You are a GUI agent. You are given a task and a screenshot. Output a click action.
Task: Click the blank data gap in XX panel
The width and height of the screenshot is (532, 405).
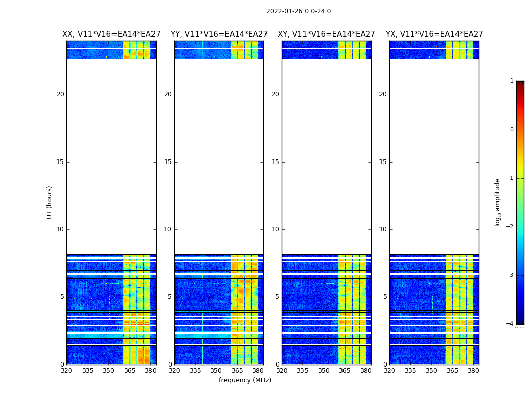pyautogui.click(x=111, y=156)
